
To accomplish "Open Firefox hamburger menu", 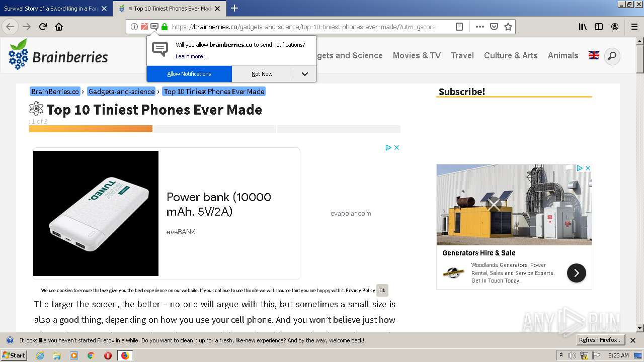I will click(x=634, y=27).
